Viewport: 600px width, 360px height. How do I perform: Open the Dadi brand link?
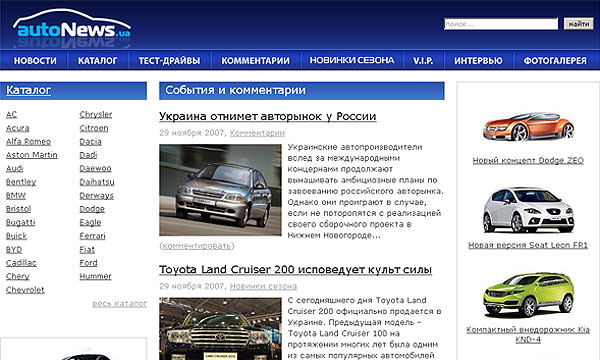pos(88,155)
